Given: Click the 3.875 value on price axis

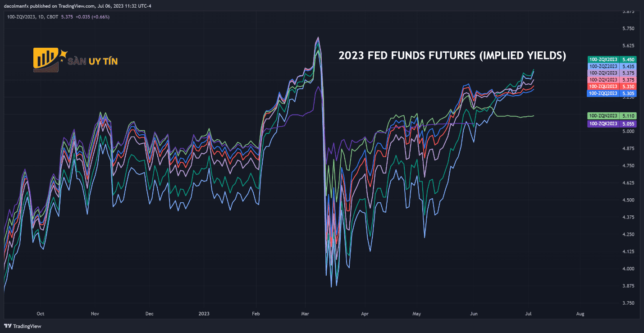Looking at the screenshot, I should click(628, 286).
